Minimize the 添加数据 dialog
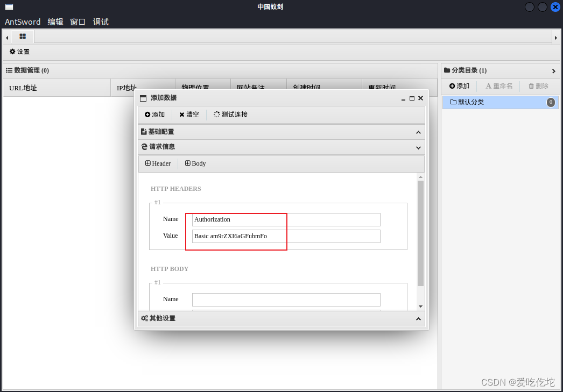The width and height of the screenshot is (563, 392). click(x=403, y=98)
